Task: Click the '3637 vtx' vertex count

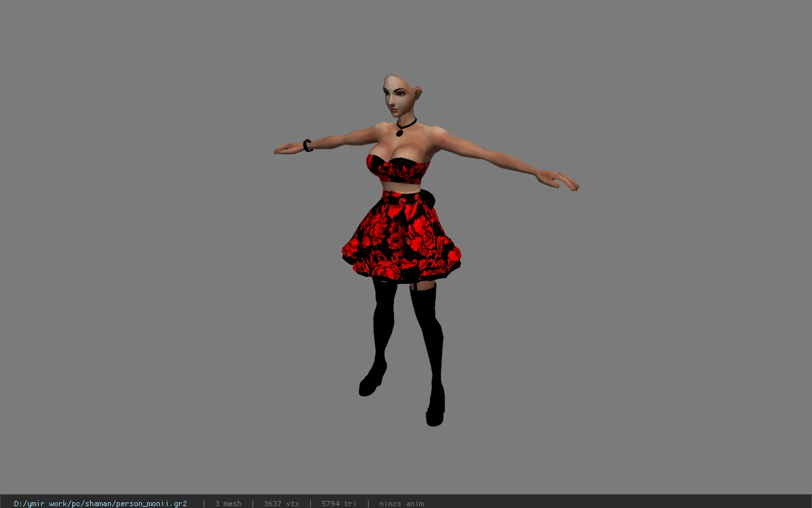Action: click(281, 504)
